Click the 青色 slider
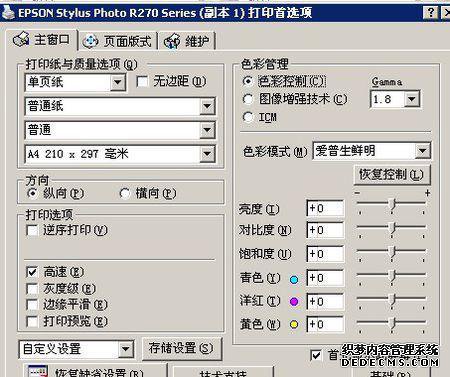This screenshot has height=377, width=450. pos(391,276)
